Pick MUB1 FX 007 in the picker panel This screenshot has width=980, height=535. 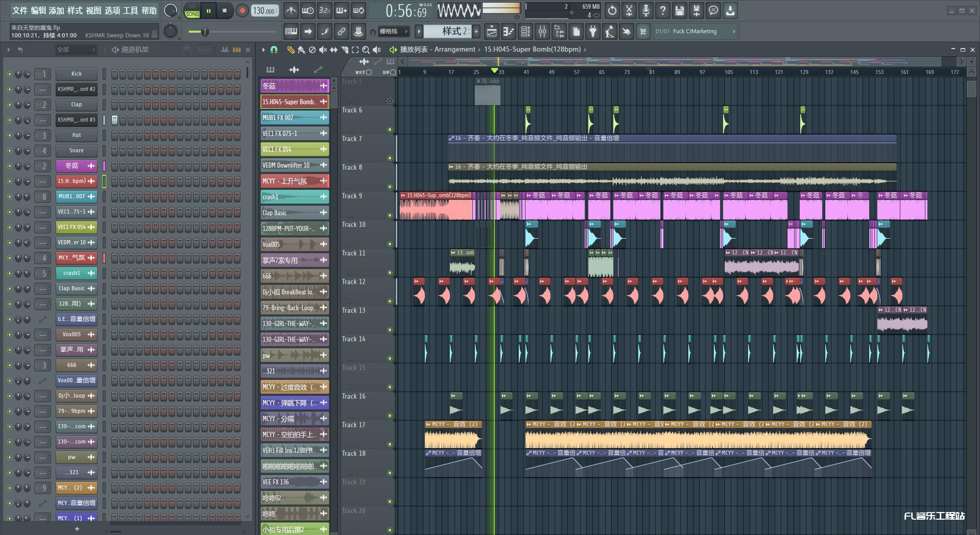point(295,118)
